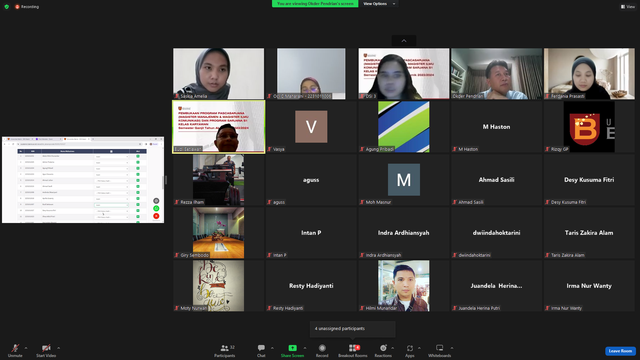The height and width of the screenshot is (360, 640).
Task: Click muted mic icon on Juandela Herina Putri tile
Action: pyautogui.click(x=455, y=308)
